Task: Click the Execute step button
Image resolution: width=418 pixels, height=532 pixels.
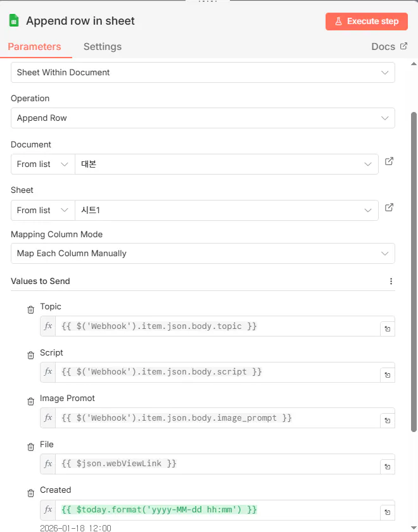Action: (x=367, y=22)
